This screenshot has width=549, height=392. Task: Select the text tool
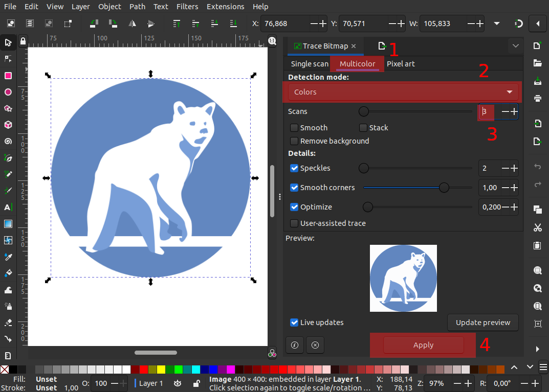[8, 207]
